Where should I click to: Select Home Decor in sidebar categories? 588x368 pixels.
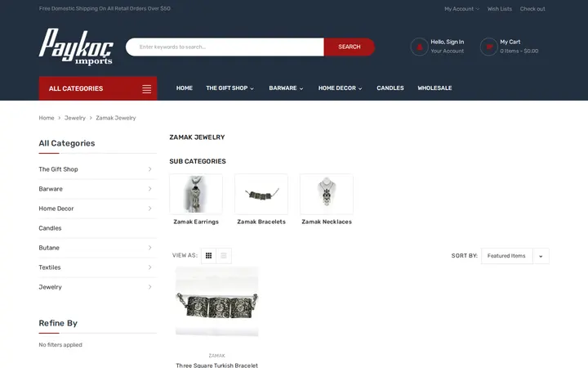pyautogui.click(x=56, y=209)
